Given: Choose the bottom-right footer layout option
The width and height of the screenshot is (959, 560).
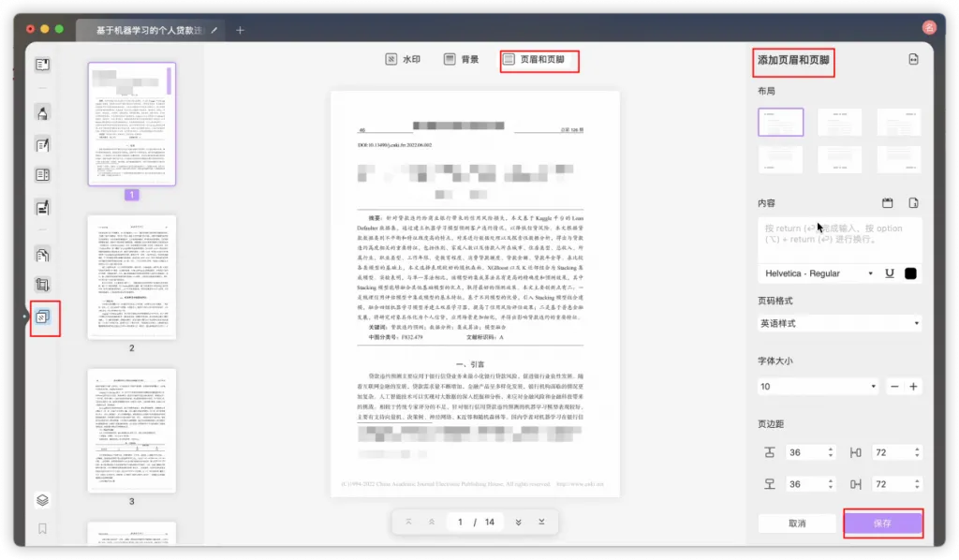Looking at the screenshot, I should [x=898, y=159].
